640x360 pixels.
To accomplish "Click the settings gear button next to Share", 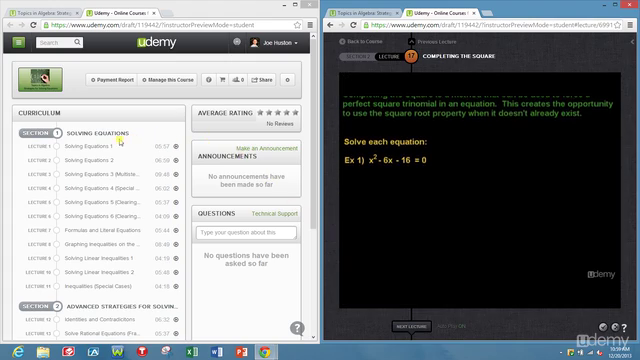I will coord(287,80).
